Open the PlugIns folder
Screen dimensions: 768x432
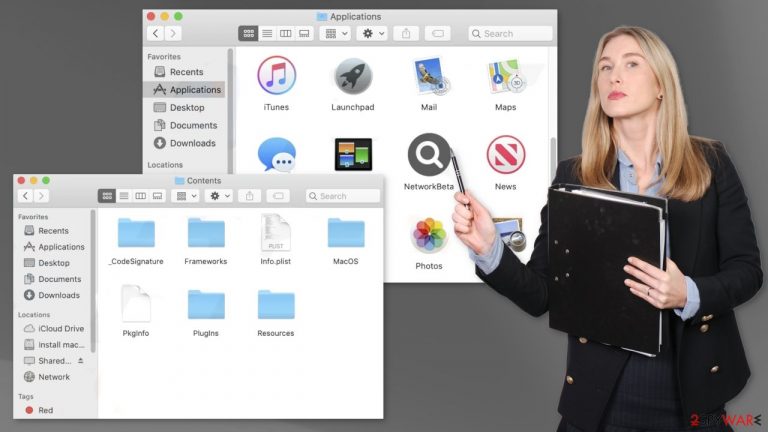point(206,304)
